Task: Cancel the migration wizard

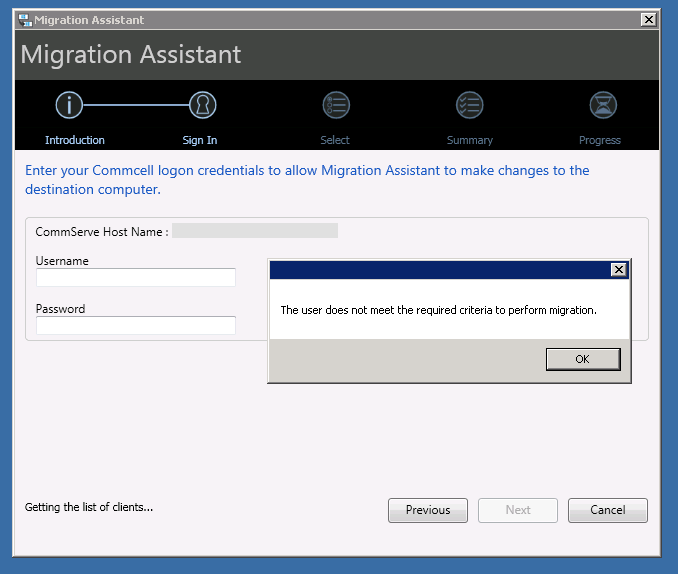Action: (x=608, y=510)
